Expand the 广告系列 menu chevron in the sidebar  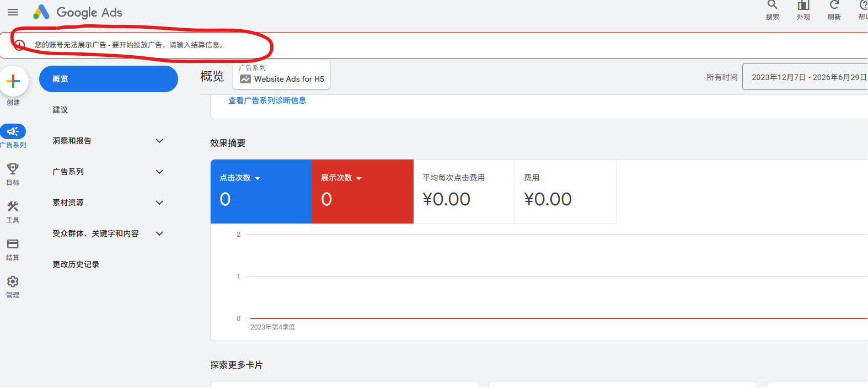159,172
